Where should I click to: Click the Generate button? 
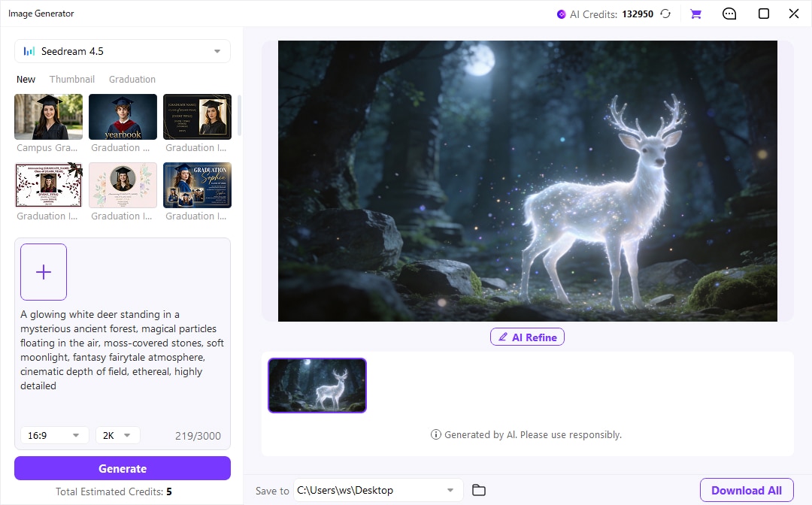click(123, 468)
